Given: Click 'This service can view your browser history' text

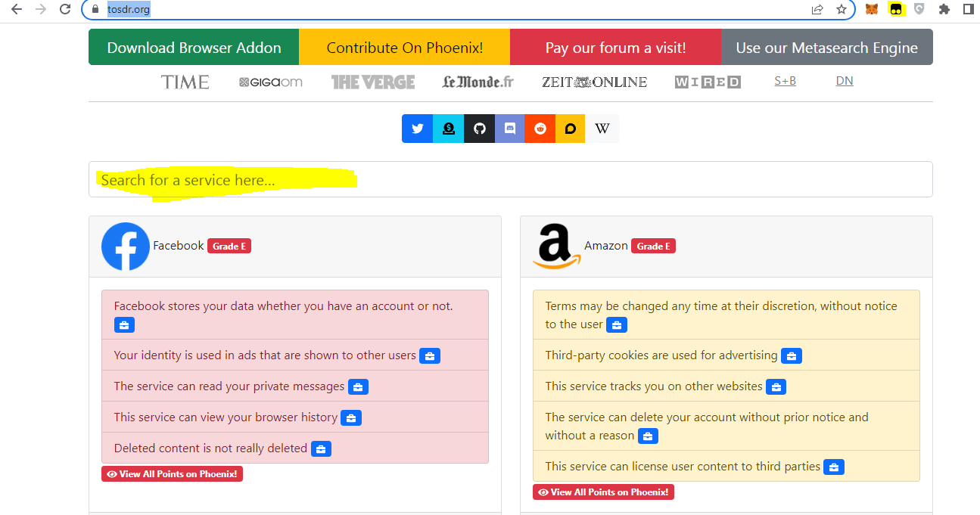Looking at the screenshot, I should click(x=226, y=417).
